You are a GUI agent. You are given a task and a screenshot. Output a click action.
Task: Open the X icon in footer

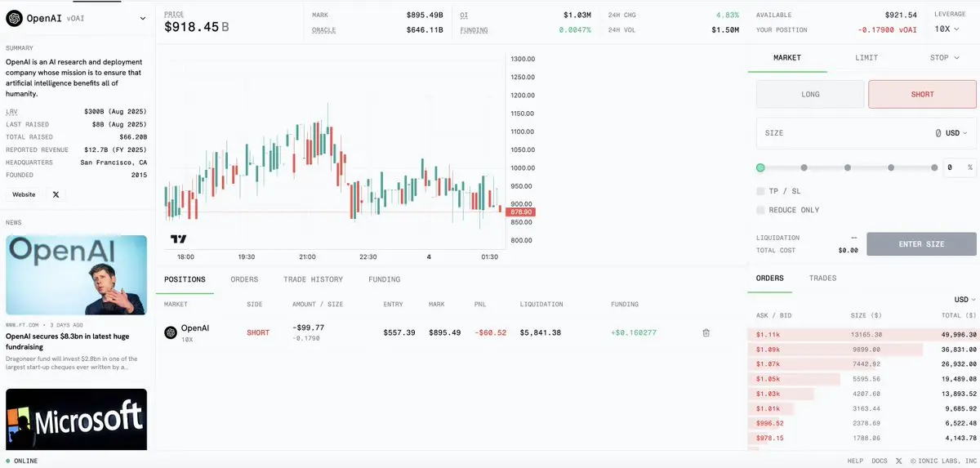[x=898, y=461]
